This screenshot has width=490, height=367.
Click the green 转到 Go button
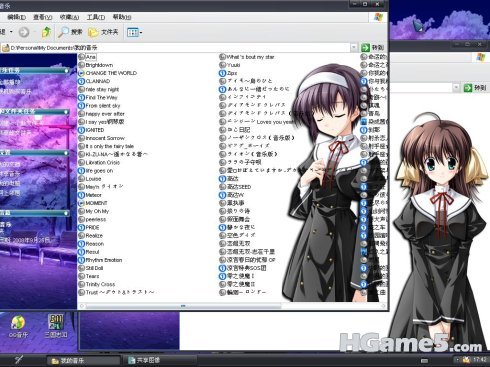(x=373, y=48)
